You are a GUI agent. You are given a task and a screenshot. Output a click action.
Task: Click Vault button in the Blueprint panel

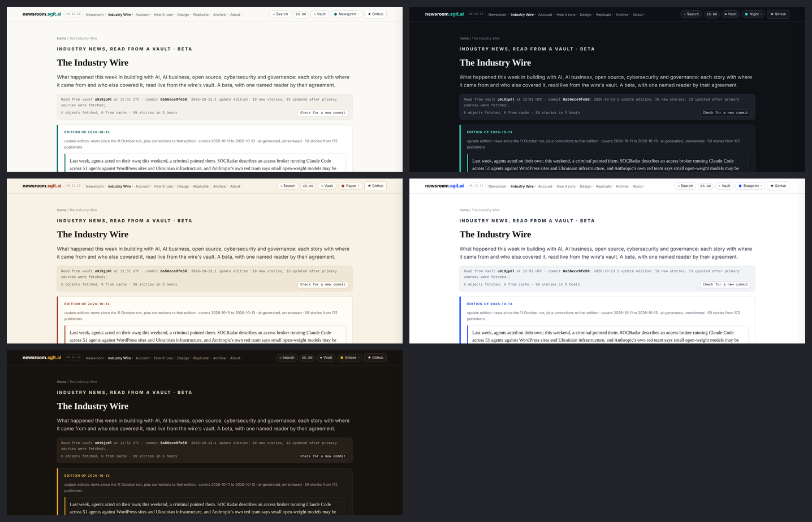724,186
